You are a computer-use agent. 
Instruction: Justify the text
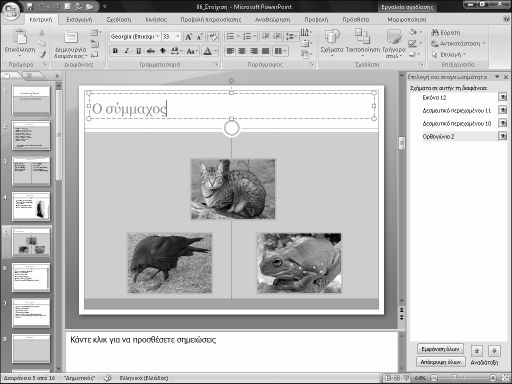tap(265, 51)
